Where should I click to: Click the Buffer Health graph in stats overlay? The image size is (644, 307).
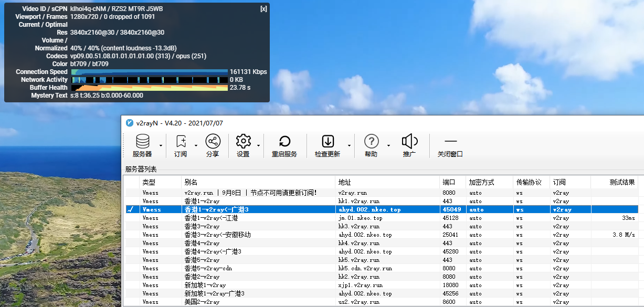(x=150, y=88)
